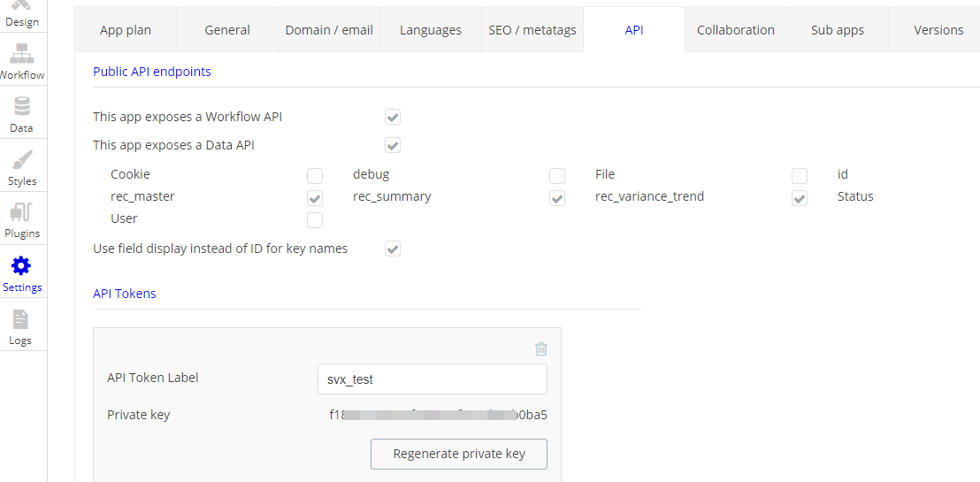This screenshot has width=980, height=482.
Task: Toggle field display for key names
Action: tap(393, 249)
